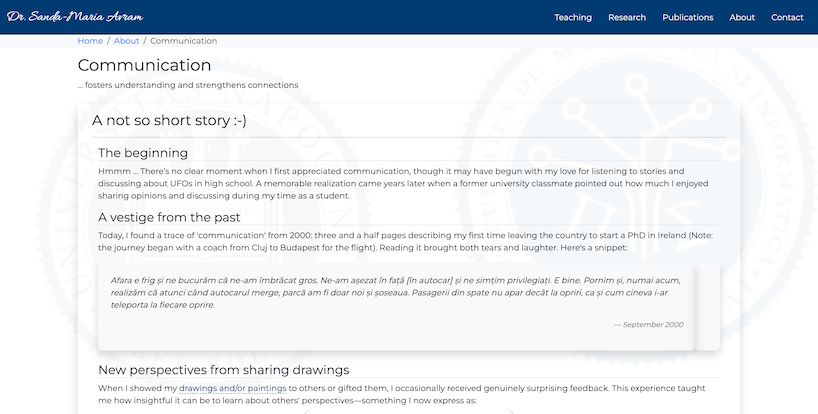
Task: Click the 'A not so short story' heading
Action: point(169,121)
